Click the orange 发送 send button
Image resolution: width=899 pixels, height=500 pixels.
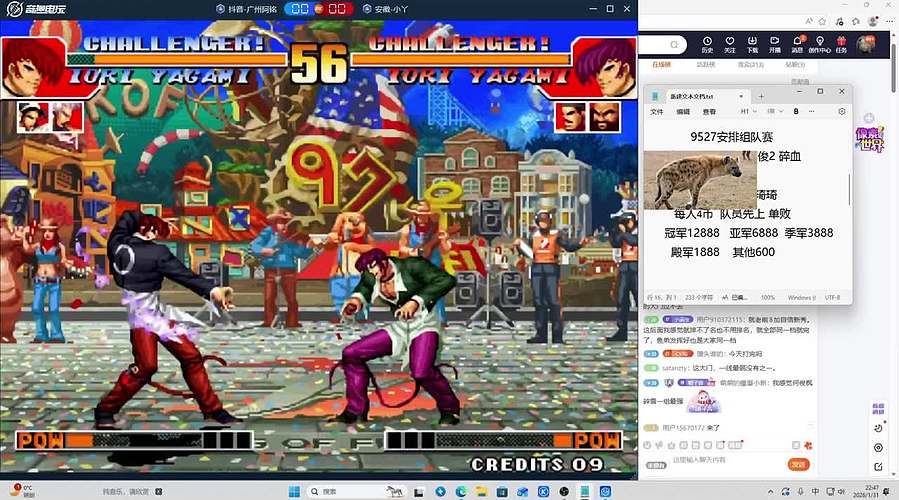coord(798,464)
